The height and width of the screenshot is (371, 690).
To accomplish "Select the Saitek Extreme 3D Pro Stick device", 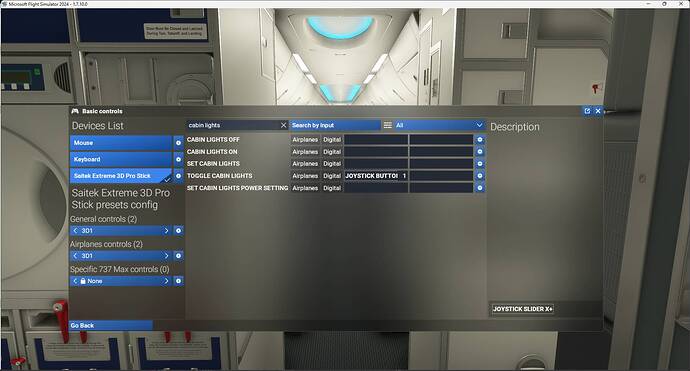I will pyautogui.click(x=121, y=176).
